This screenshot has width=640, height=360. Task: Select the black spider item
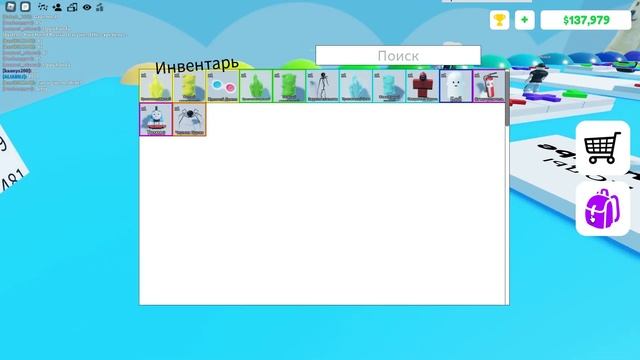(189, 119)
